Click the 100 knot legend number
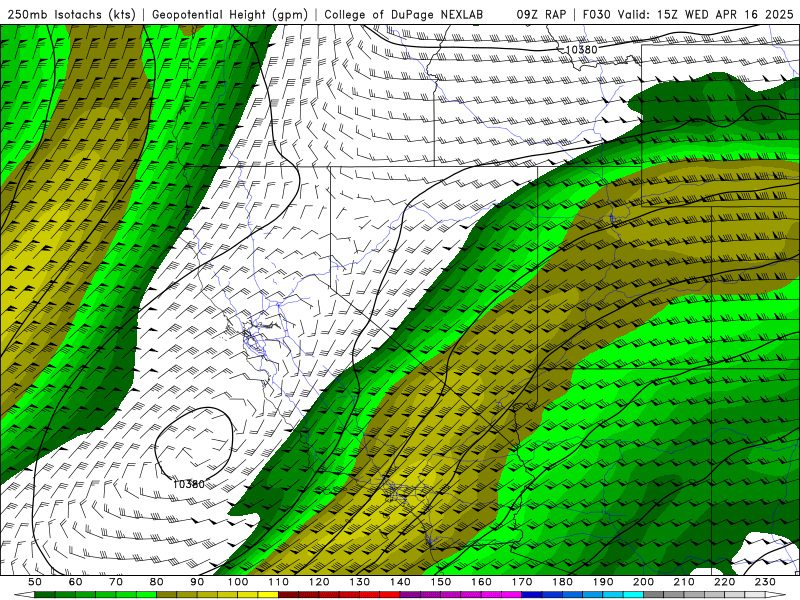This screenshot has height=600, width=800. pyautogui.click(x=238, y=582)
